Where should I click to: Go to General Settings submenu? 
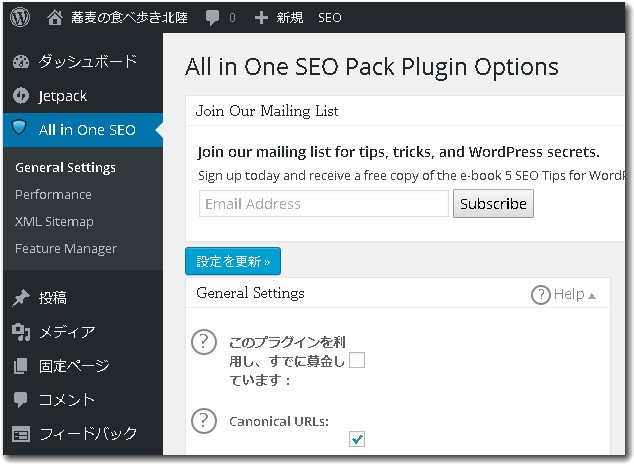click(x=66, y=167)
